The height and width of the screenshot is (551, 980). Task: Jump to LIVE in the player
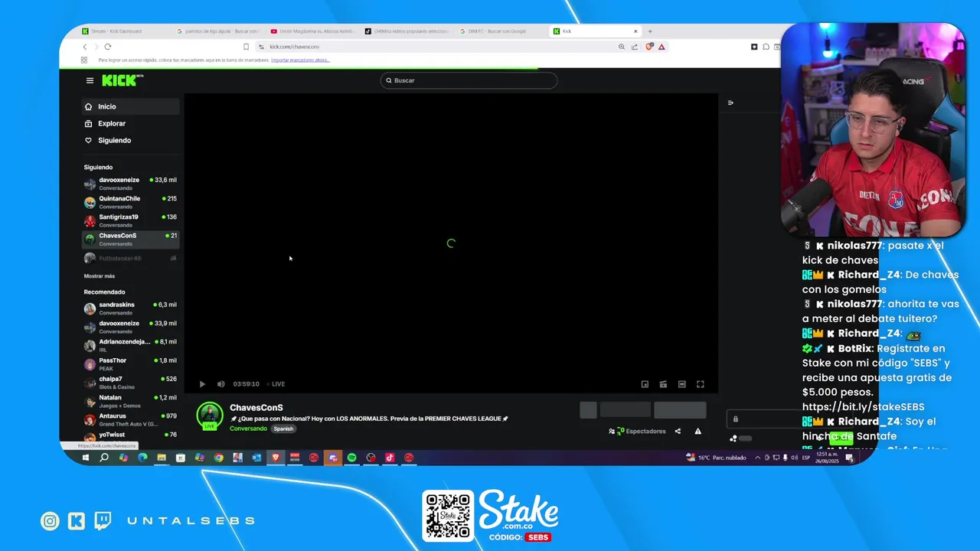click(276, 384)
